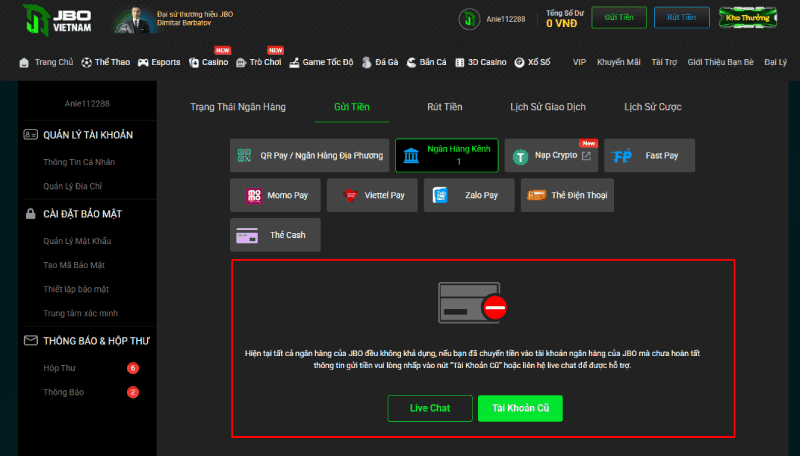The image size is (800, 456).
Task: Click the Momo logo icon
Action: click(x=254, y=196)
